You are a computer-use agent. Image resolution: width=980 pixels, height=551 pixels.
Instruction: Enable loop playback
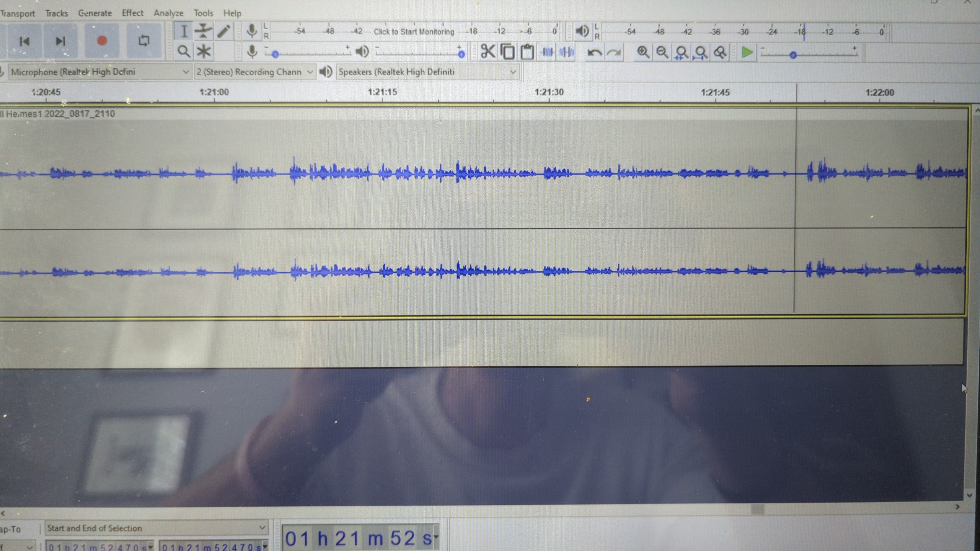(144, 42)
